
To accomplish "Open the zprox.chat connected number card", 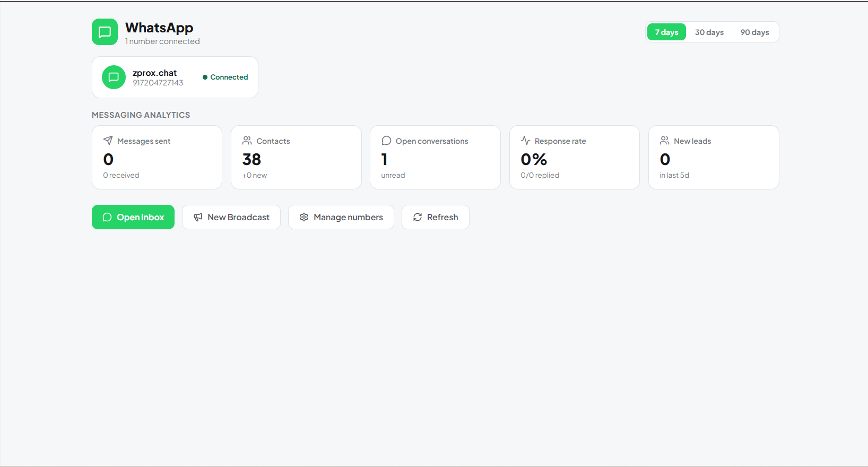I will tap(175, 77).
